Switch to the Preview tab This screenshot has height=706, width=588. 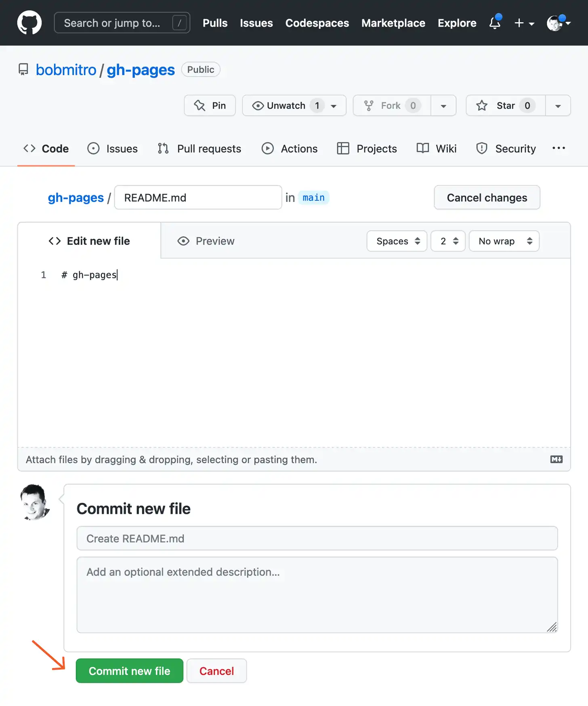(x=206, y=241)
